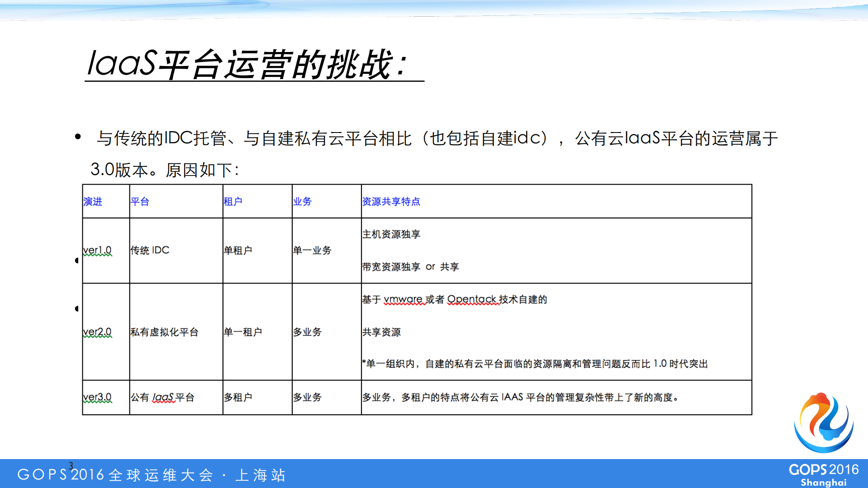This screenshot has height=488, width=868.
Task: Click the 业务 header cell
Action: [303, 202]
